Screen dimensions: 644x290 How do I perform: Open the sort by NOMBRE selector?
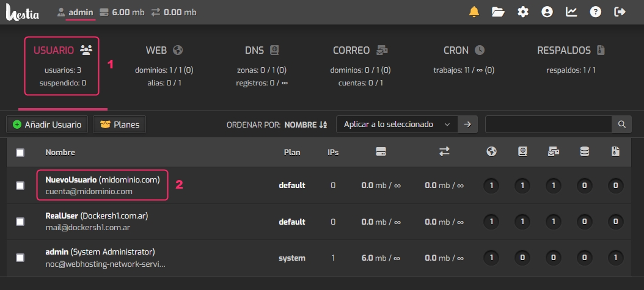[305, 125]
